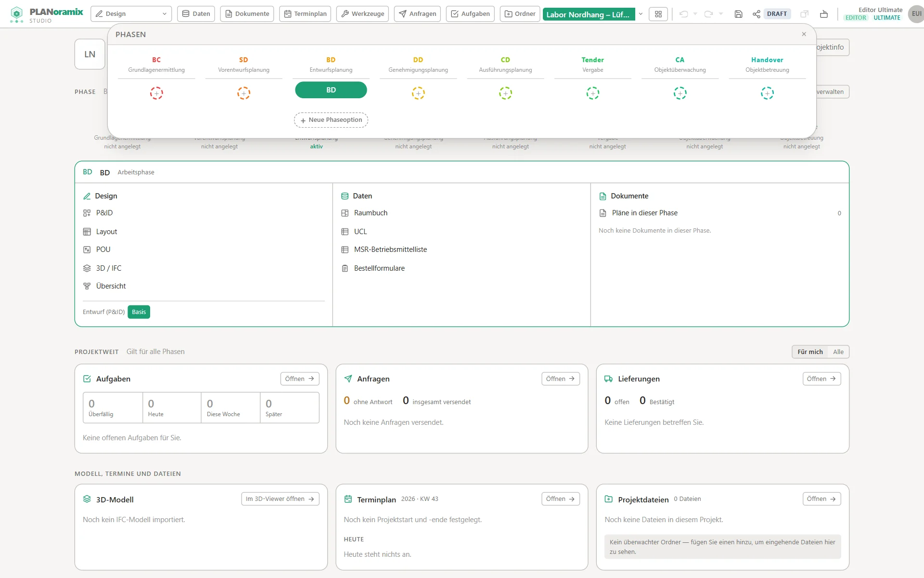Click the save icon in the top toolbar
The width and height of the screenshot is (924, 578).
(x=738, y=14)
